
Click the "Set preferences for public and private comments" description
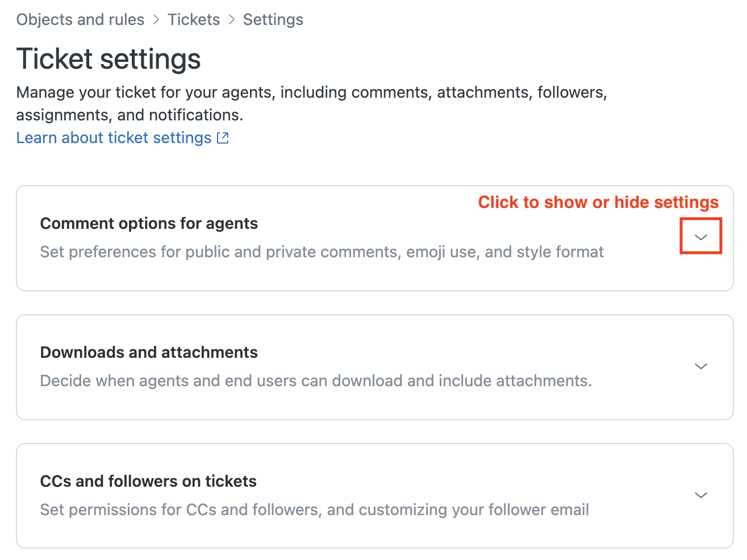pos(322,252)
